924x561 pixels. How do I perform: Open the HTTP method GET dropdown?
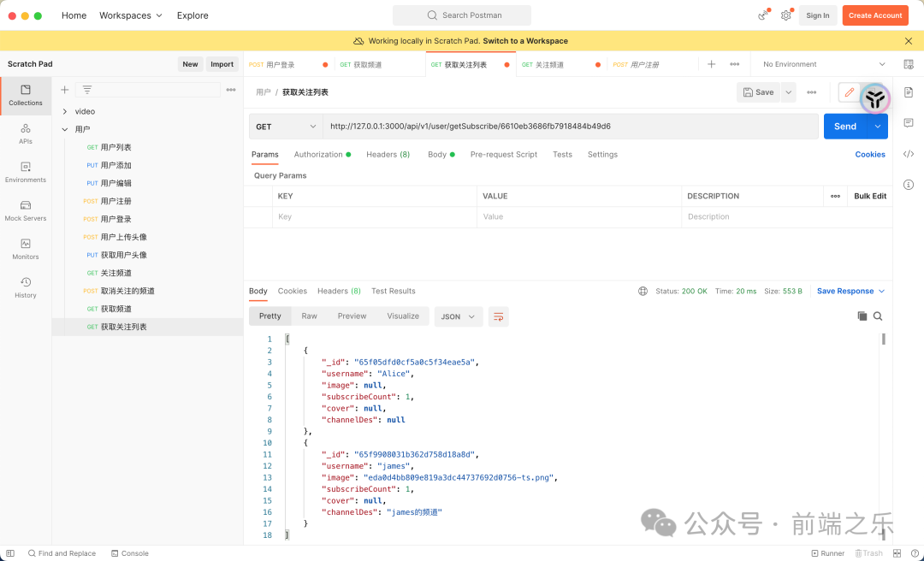pos(286,126)
